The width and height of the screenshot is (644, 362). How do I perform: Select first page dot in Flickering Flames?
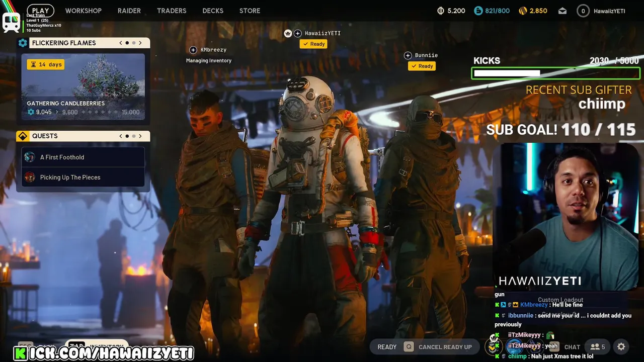(x=127, y=43)
